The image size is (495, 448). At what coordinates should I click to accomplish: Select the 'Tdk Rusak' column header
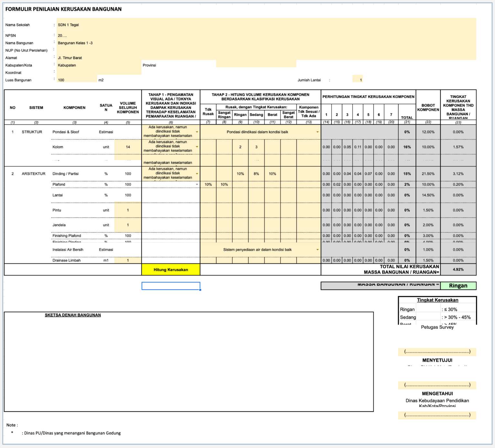pyautogui.click(x=208, y=112)
